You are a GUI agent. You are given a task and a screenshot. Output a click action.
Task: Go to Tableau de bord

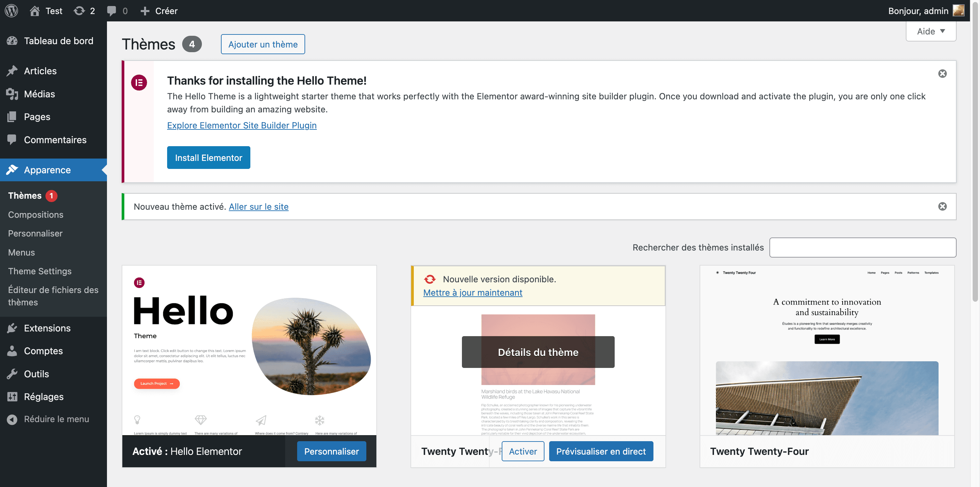53,41
